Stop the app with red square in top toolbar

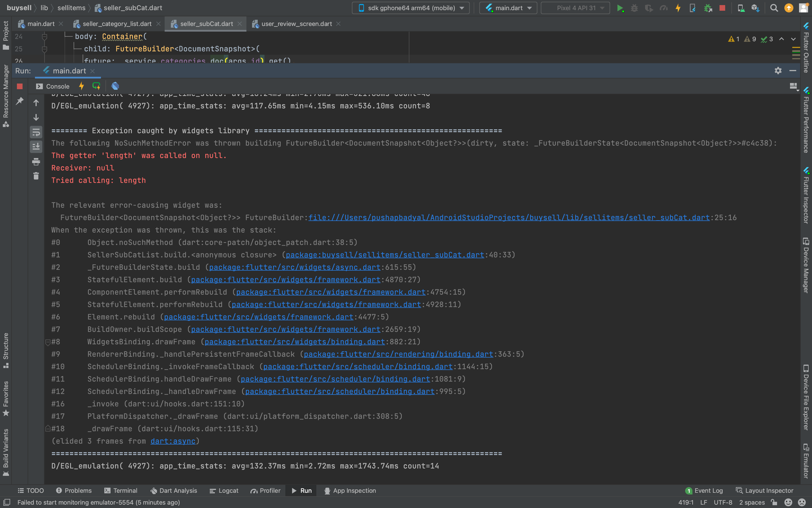pyautogui.click(x=722, y=8)
